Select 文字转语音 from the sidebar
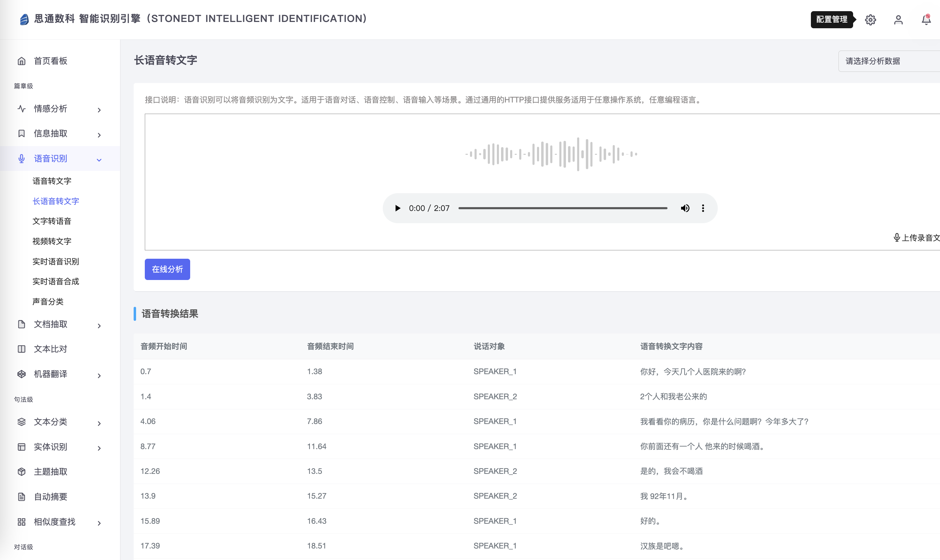The image size is (940, 560). coord(51,221)
